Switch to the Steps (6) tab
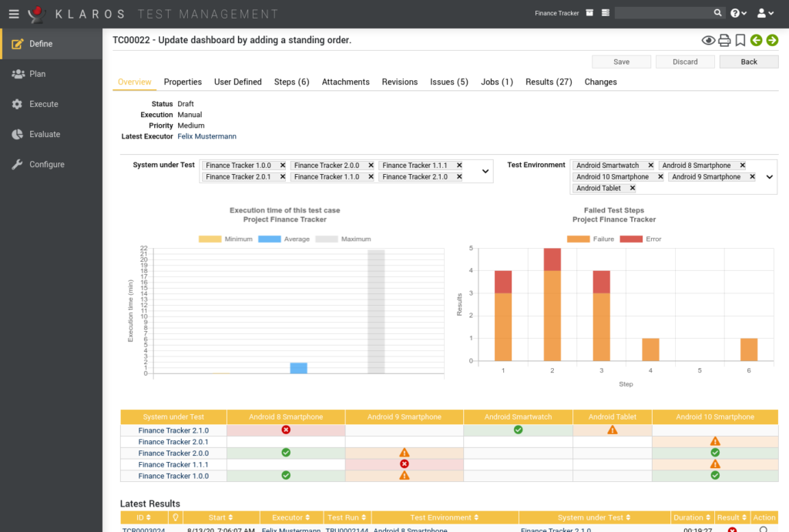The height and width of the screenshot is (532, 789). pos(292,82)
